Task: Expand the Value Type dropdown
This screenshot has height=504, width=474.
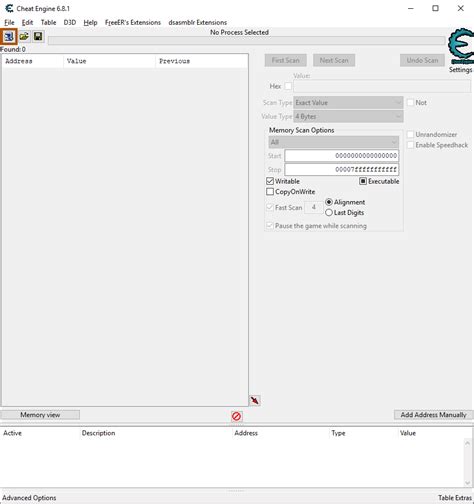Action: (348, 117)
